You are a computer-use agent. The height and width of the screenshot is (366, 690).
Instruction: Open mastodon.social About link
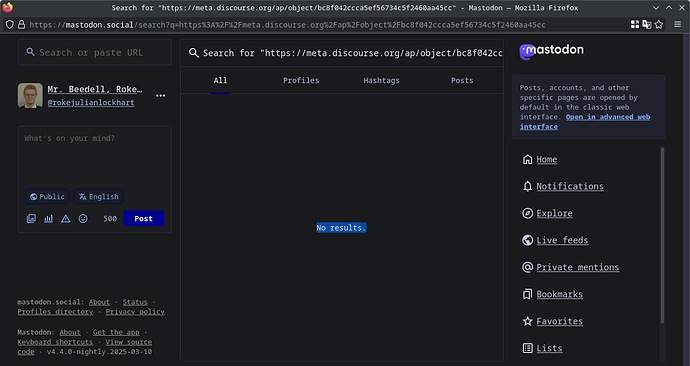pyautogui.click(x=99, y=302)
